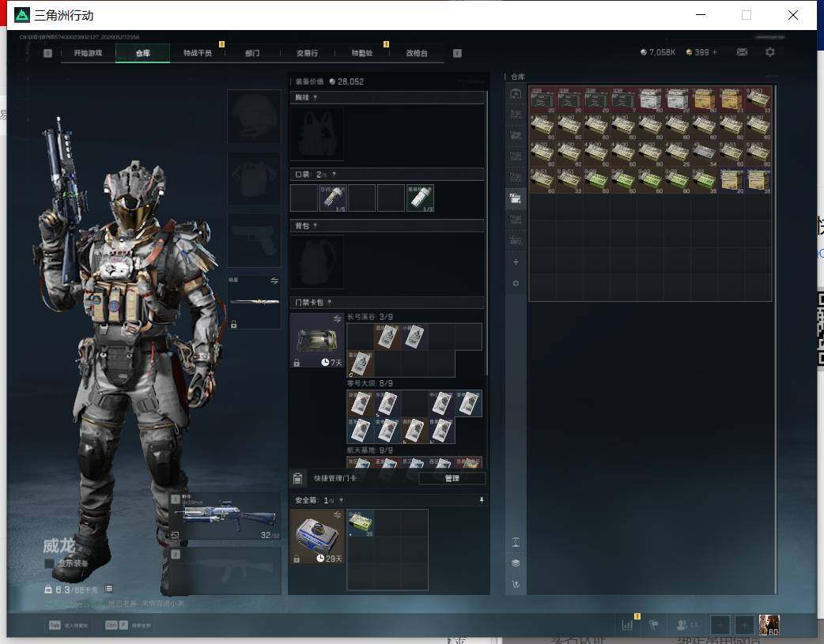Click the warehouse stack layers icon
The height and width of the screenshot is (644, 824).
516,563
